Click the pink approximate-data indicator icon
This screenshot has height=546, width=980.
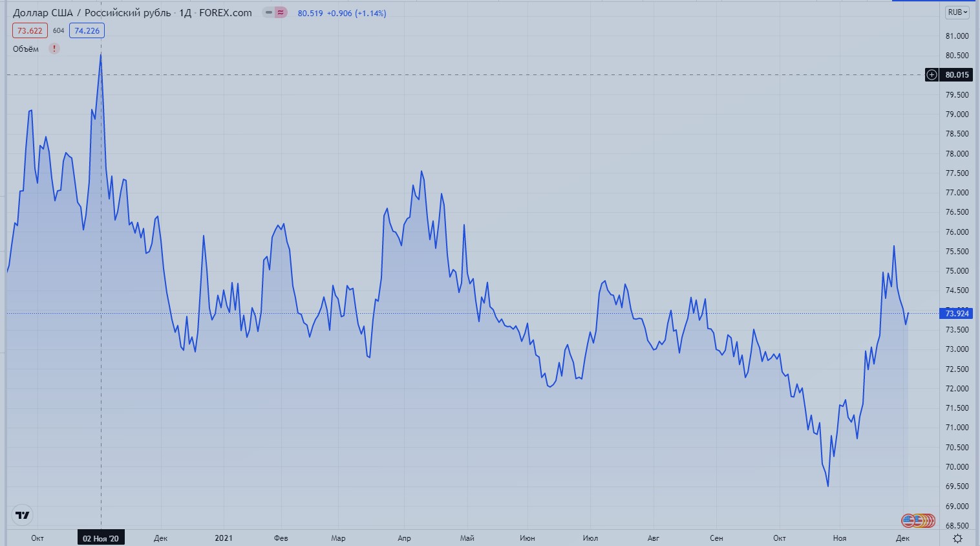point(281,12)
